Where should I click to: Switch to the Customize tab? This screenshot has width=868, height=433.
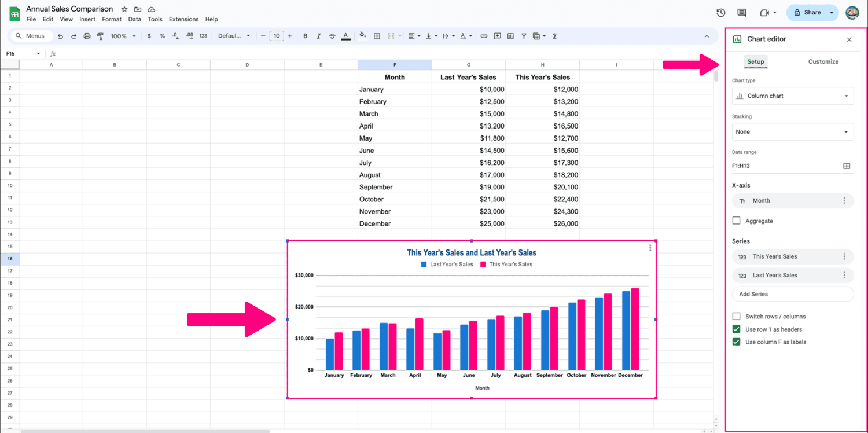coord(823,61)
